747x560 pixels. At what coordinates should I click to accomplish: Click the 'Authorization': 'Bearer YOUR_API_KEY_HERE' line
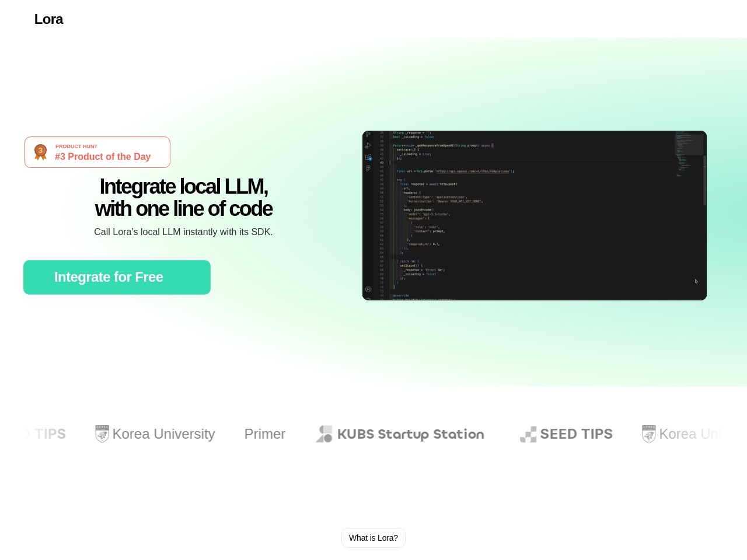pos(445,201)
